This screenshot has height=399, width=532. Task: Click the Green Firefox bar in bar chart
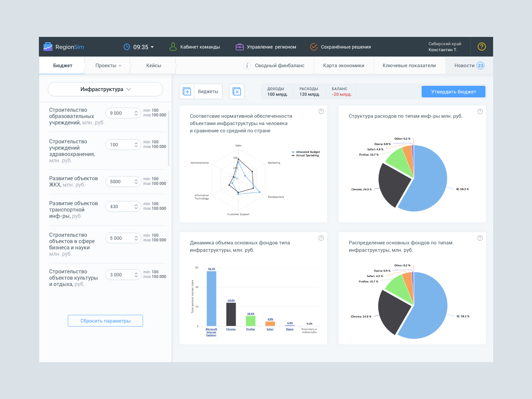click(x=251, y=321)
